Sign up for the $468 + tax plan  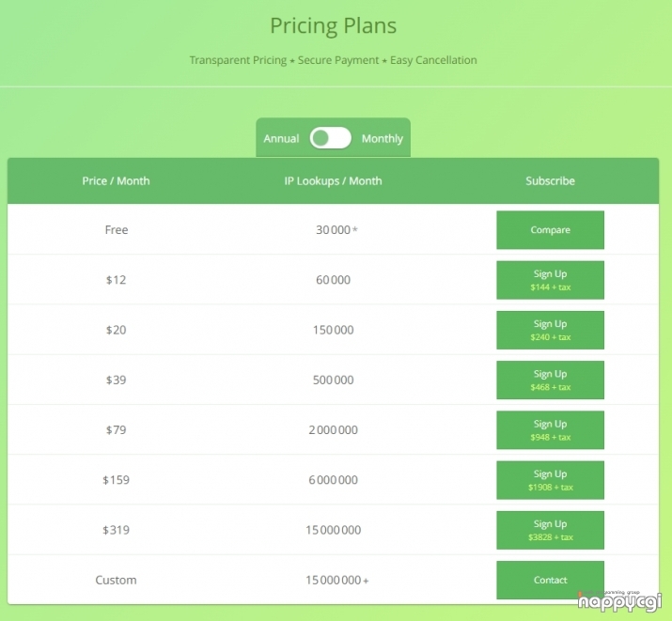[550, 380]
